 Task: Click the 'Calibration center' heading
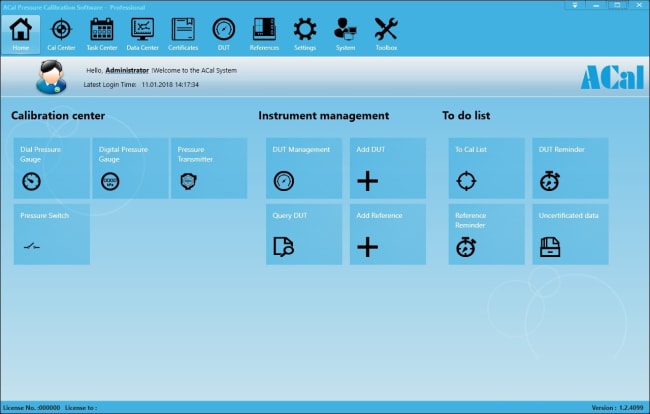click(x=58, y=116)
